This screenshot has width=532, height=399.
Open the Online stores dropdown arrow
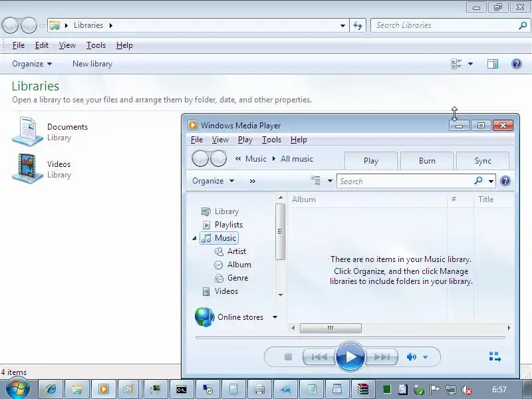[275, 317]
